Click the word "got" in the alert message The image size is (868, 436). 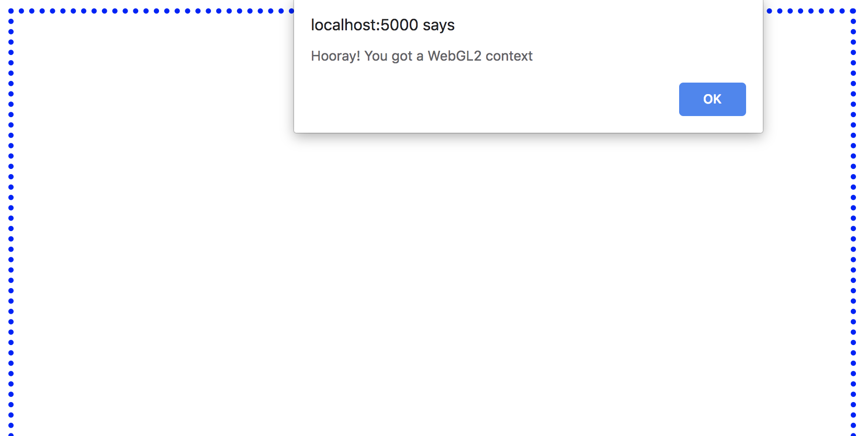[x=402, y=56]
